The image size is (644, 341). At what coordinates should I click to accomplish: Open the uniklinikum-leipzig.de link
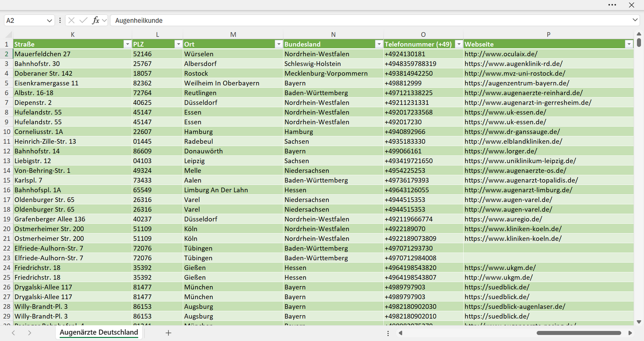click(520, 161)
